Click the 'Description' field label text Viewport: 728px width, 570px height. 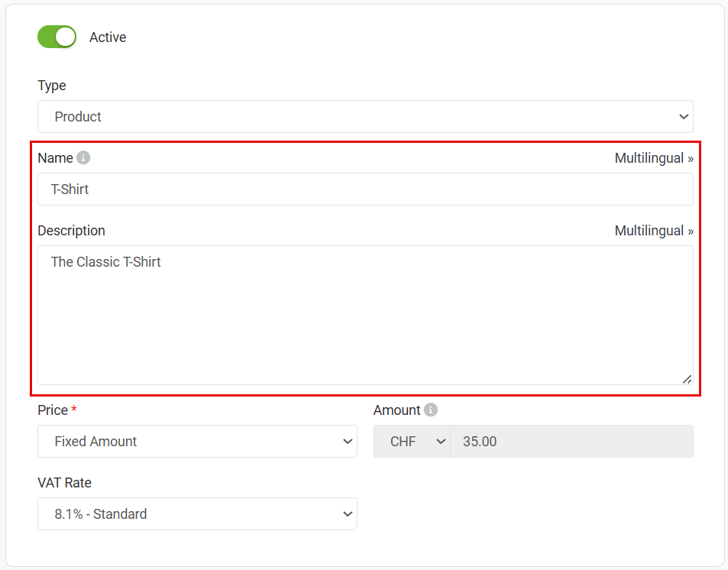71,231
